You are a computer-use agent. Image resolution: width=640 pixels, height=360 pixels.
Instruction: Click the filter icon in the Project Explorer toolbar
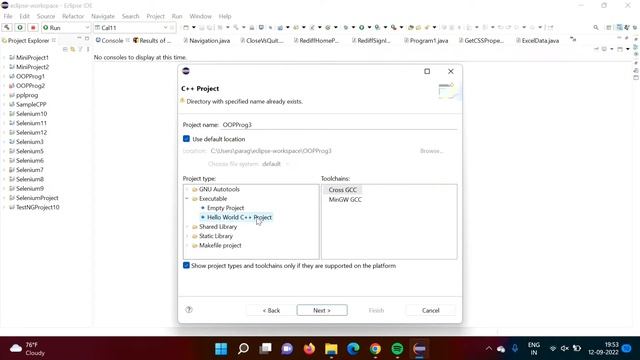click(x=80, y=49)
